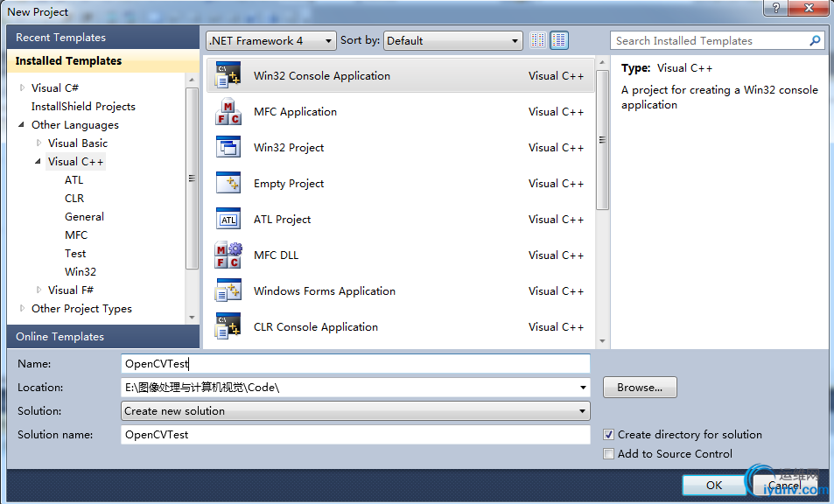This screenshot has height=504, width=834.
Task: Select the "Windows Forms Application" template name
Action: [325, 290]
